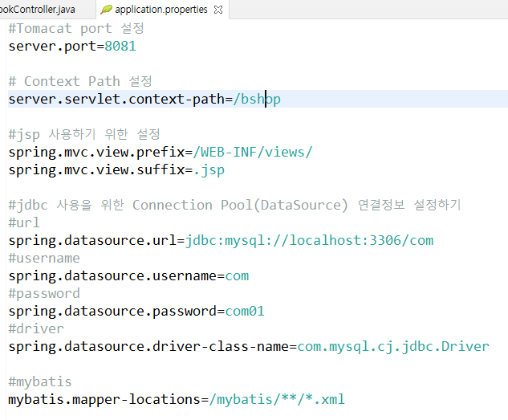Screen dimensions: 508x420
Task: Click the /WEB-INF/views/ value
Action: (x=253, y=152)
